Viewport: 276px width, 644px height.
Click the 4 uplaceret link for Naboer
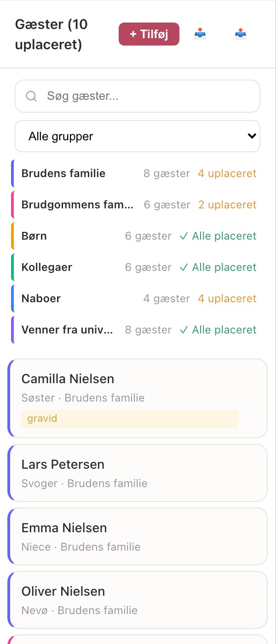click(x=227, y=299)
